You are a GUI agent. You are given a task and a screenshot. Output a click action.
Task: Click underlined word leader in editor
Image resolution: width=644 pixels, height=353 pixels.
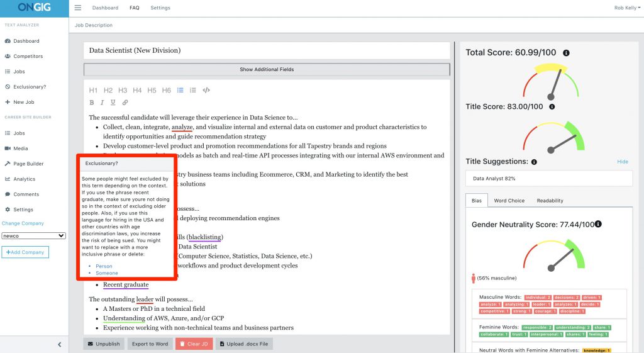coord(145,299)
